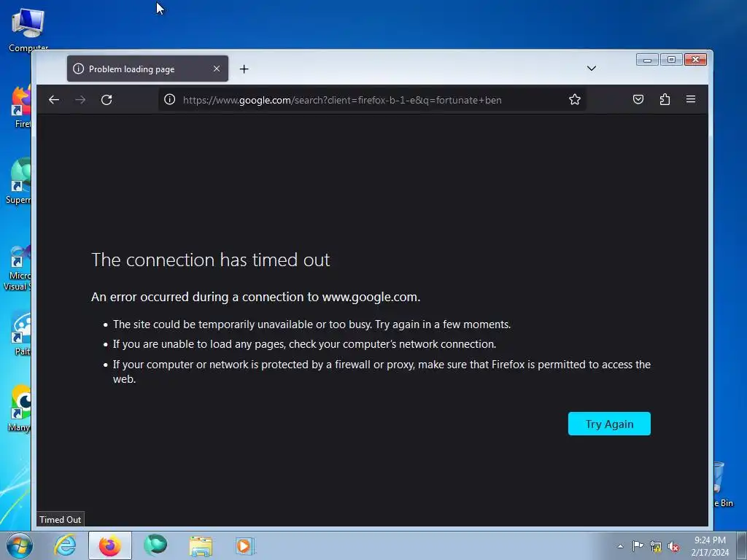
Task: Bookmark this page with the star icon
Action: click(575, 99)
